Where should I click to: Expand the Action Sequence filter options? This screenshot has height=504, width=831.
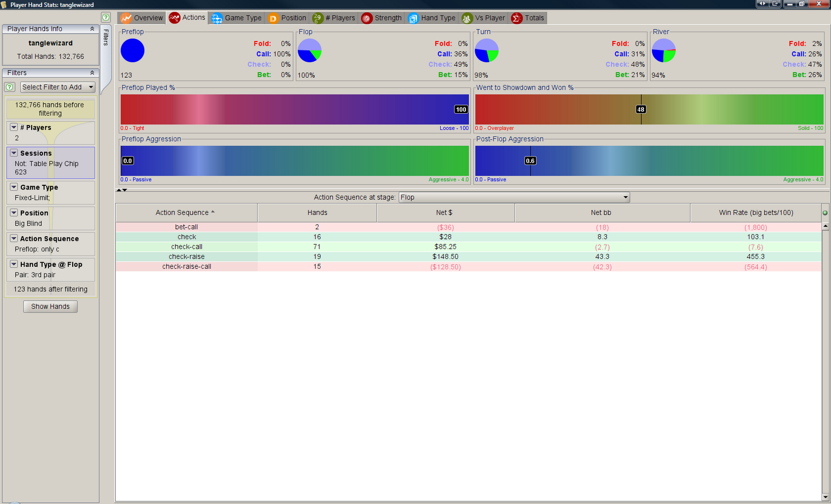point(14,238)
